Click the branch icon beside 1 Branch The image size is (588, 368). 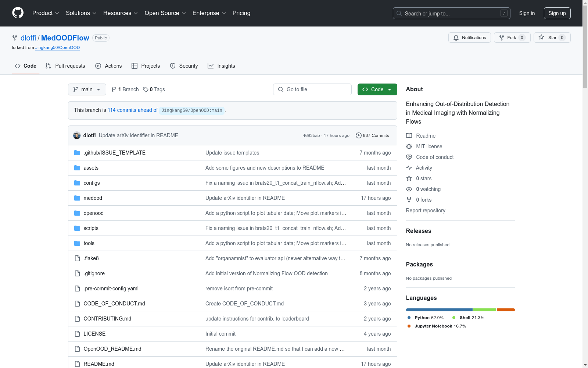click(114, 89)
